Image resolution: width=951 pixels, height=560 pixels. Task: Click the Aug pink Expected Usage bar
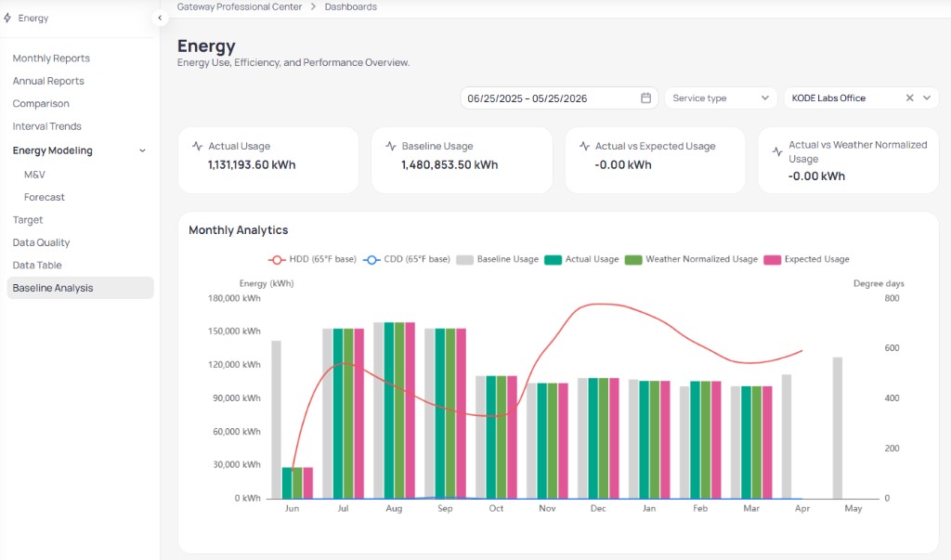tap(410, 410)
